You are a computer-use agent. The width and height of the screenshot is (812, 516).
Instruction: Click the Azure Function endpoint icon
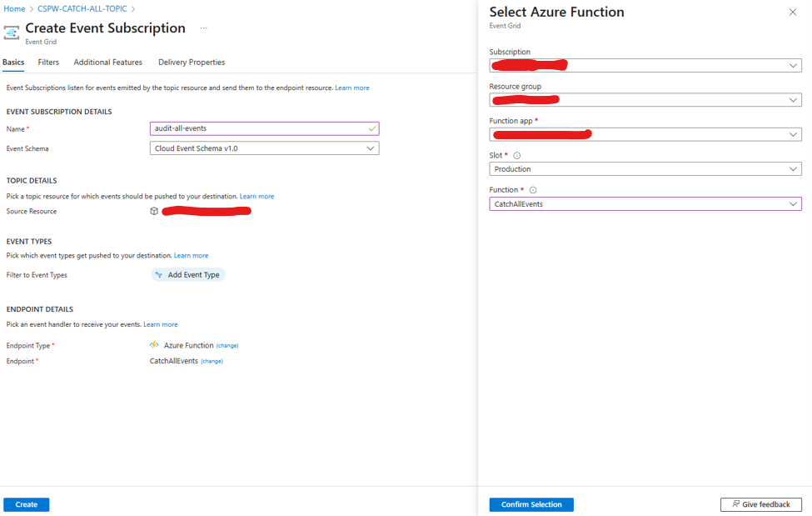(154, 345)
